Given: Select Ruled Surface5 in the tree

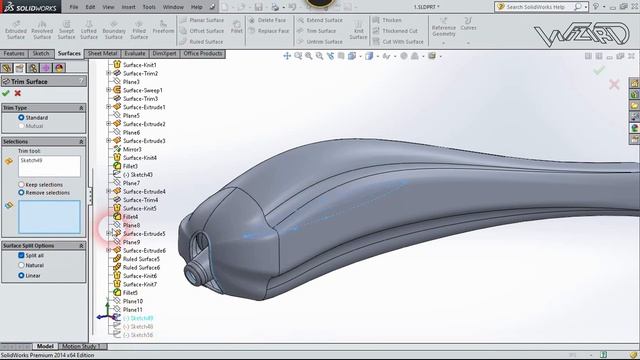Looking at the screenshot, I should (141, 259).
